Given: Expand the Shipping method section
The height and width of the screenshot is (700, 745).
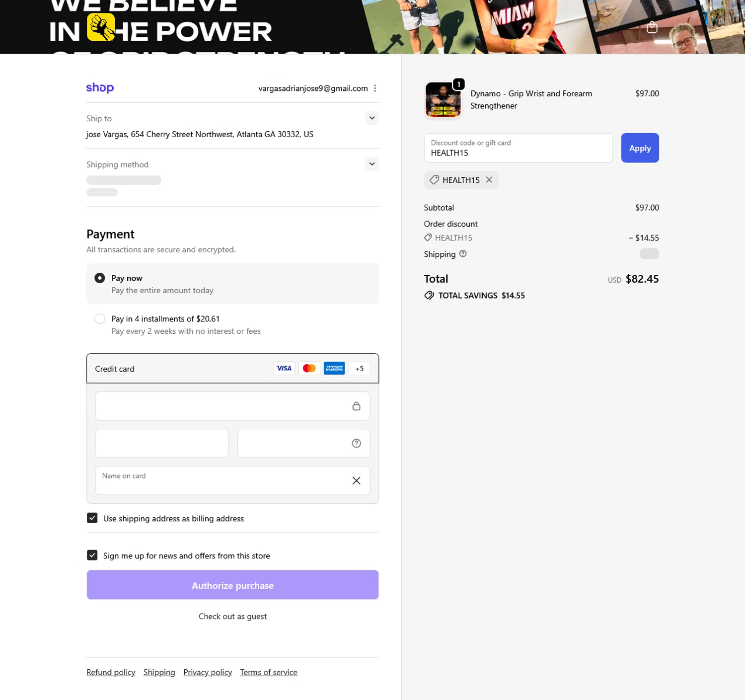Looking at the screenshot, I should click(x=372, y=164).
